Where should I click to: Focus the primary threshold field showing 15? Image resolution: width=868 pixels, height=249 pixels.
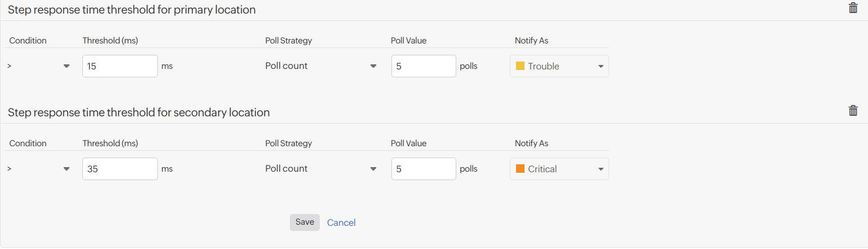click(120, 66)
